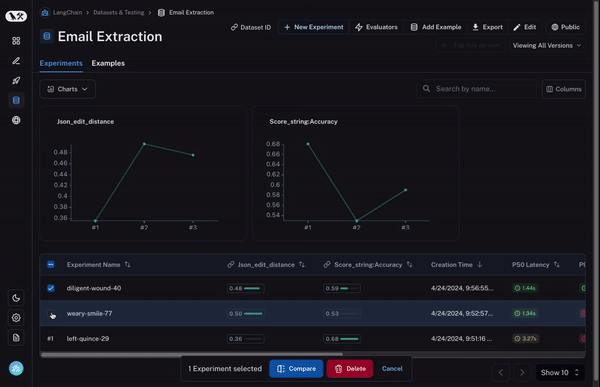
Task: Check the weary-smile-77 experiment checkbox
Action: click(x=51, y=314)
